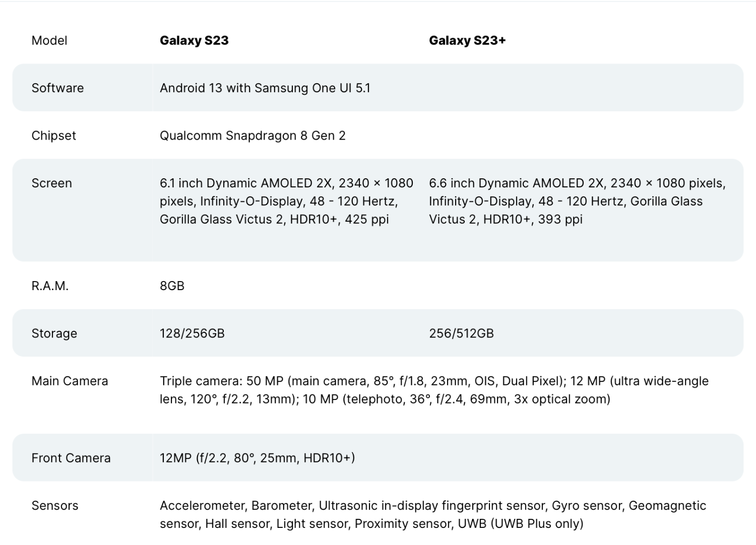Select the R.A.M. row label
Viewport: 756px width, 545px height.
[x=50, y=286]
